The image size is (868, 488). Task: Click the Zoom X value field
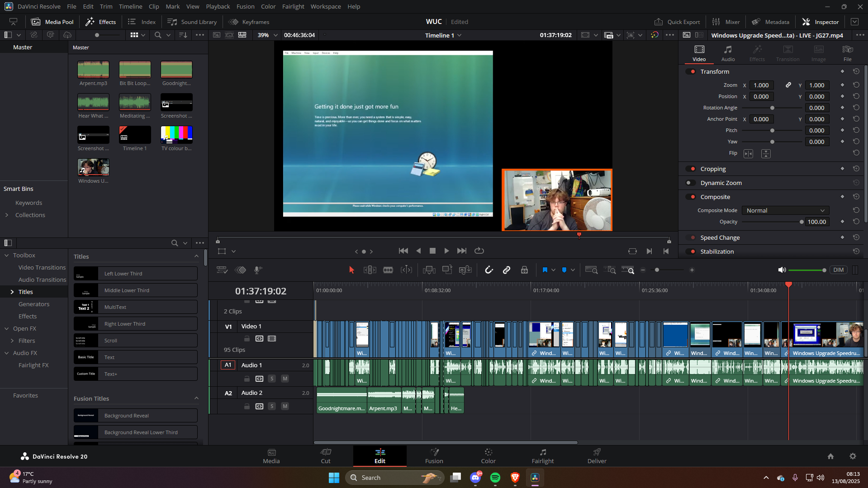(761, 85)
